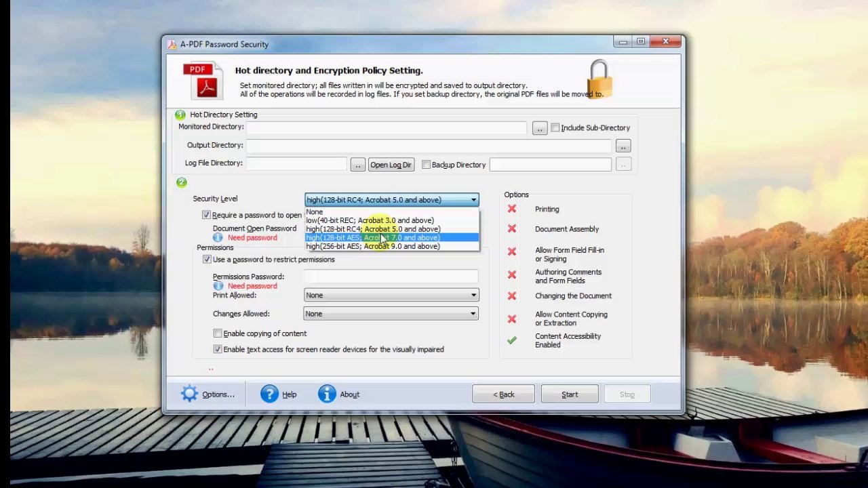Click the info icon beside Permissions Password warning
The height and width of the screenshot is (488, 868).
pos(218,286)
